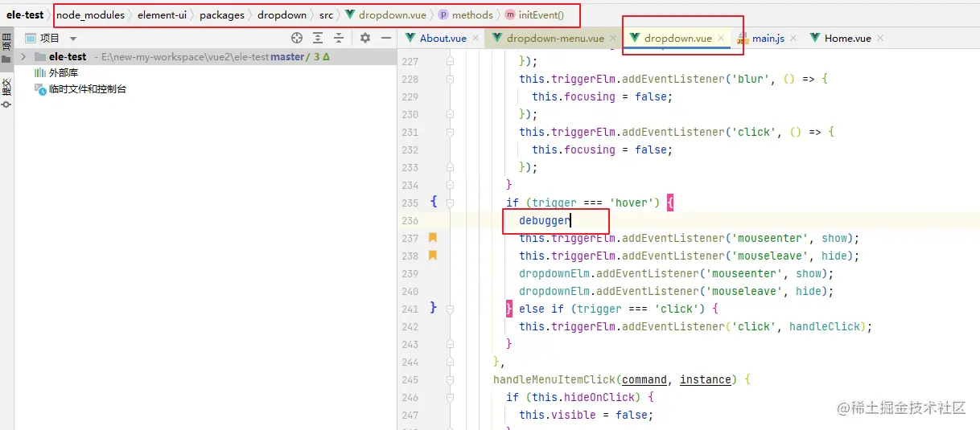
Task: Open the project panel settings gear
Action: [365, 38]
